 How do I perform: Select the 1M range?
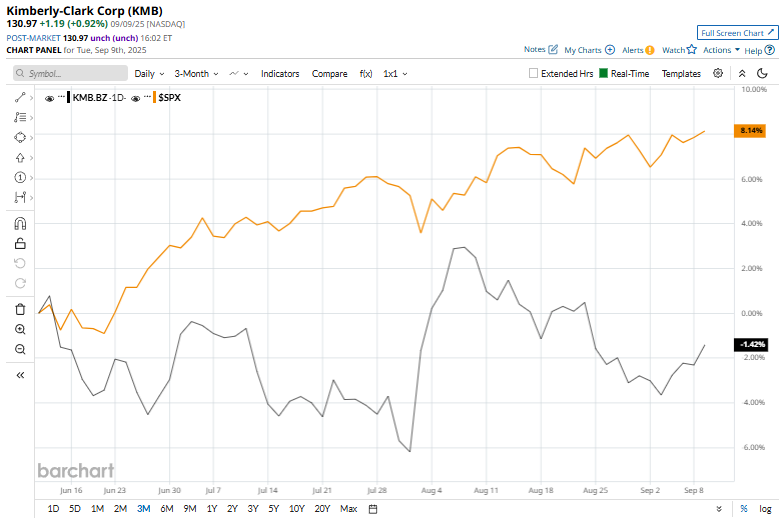tap(97, 509)
